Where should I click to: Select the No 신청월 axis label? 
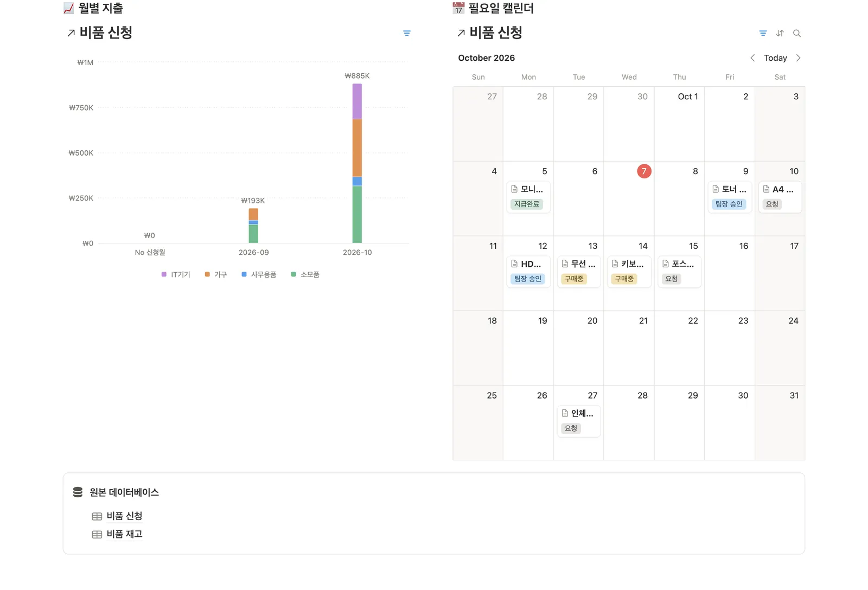pyautogui.click(x=150, y=253)
